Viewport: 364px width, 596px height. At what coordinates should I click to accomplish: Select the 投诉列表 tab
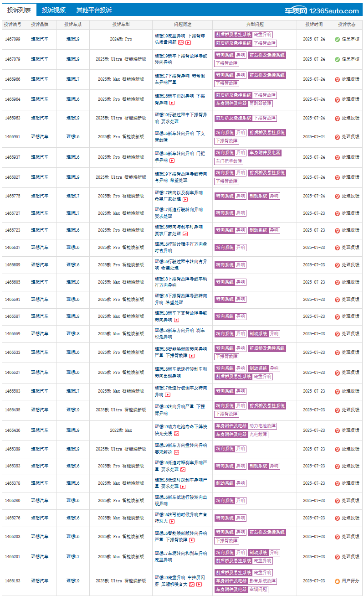coord(19,10)
